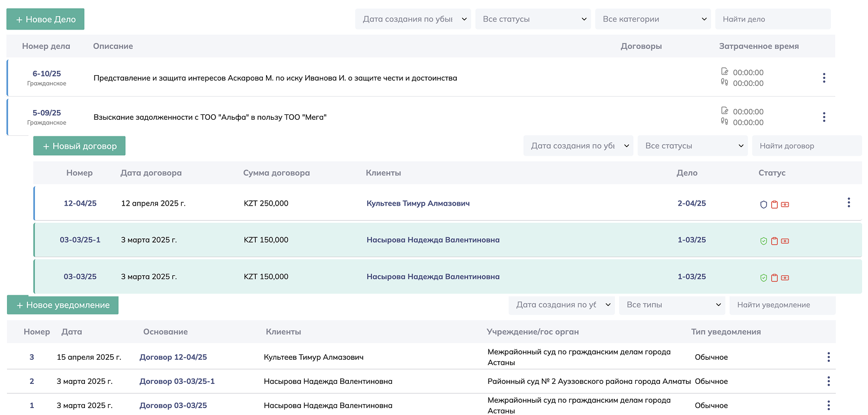This screenshot has width=868, height=415.
Task: Open the "Все категории" dropdown
Action: click(x=652, y=19)
